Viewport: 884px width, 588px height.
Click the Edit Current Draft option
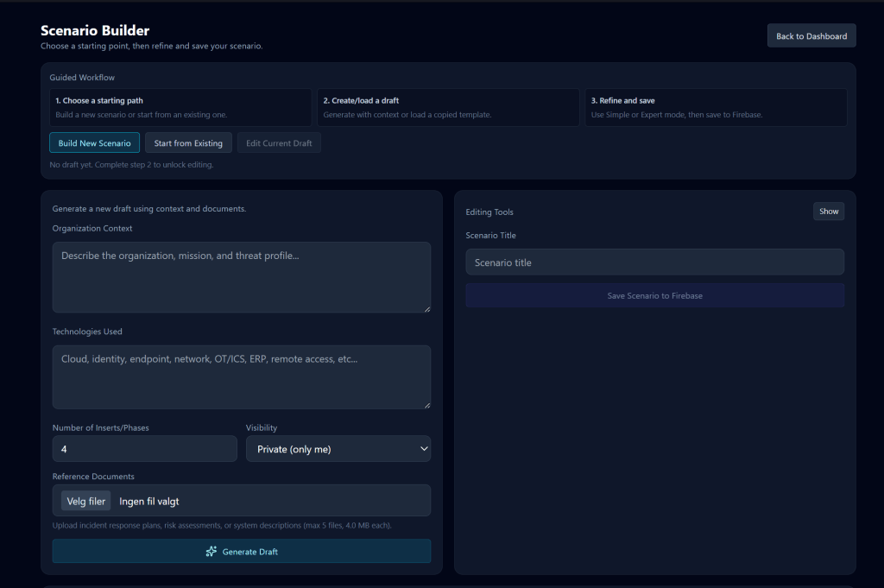coord(279,143)
